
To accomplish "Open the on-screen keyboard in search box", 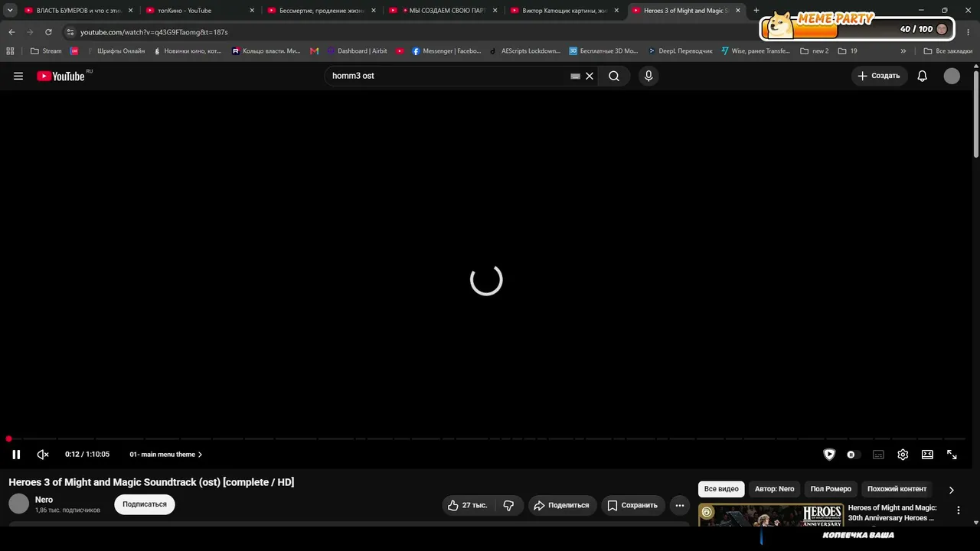I will coord(575,76).
